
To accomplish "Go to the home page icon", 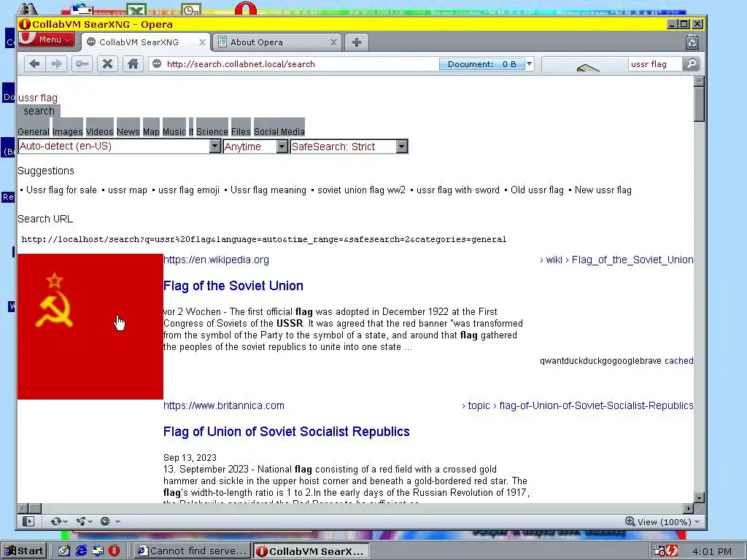I will point(133,64).
